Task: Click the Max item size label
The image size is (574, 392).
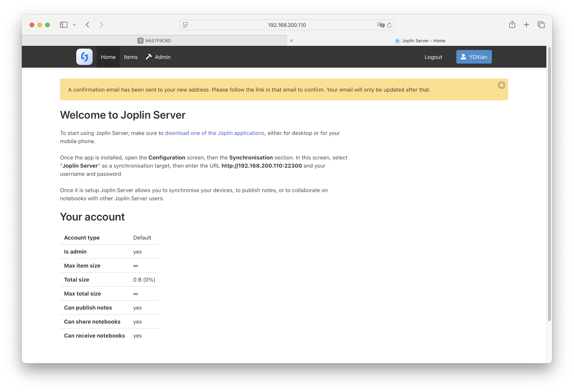Action: click(82, 266)
